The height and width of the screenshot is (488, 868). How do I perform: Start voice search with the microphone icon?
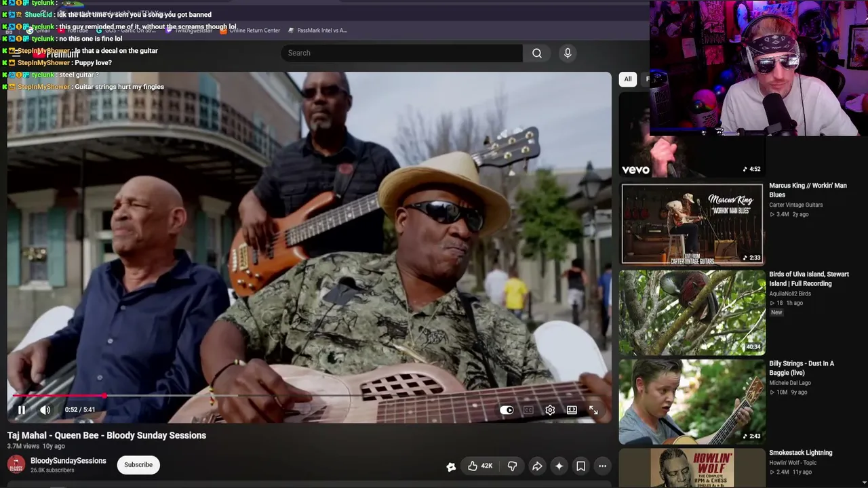(568, 53)
